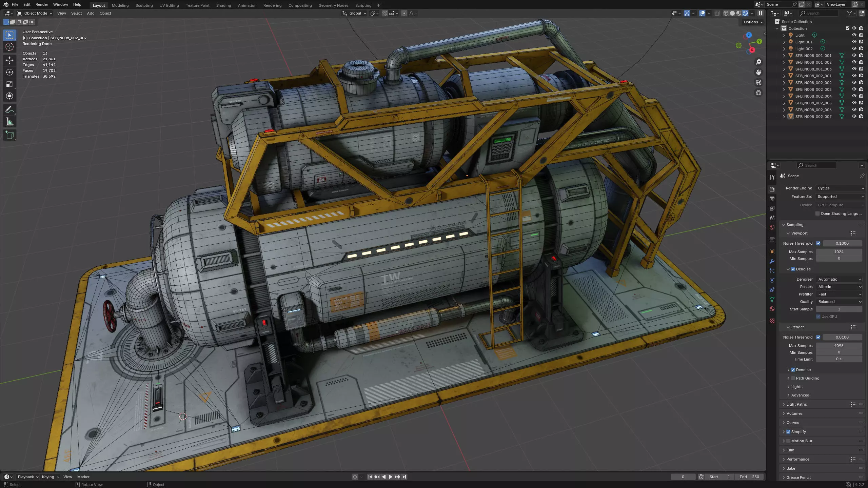Screen dimensions: 868x488
Task: Switch to solid viewport shading
Action: pos(732,13)
